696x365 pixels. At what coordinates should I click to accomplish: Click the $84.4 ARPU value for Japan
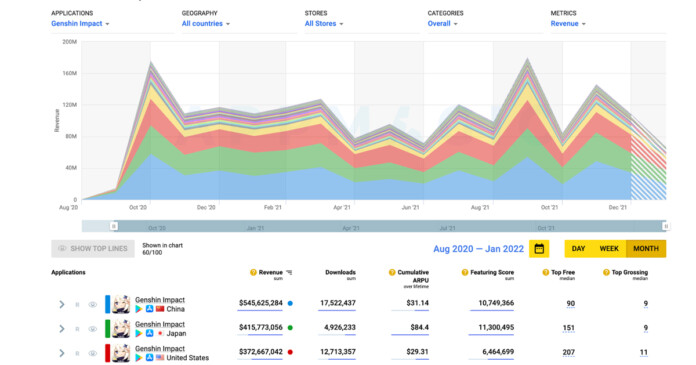click(419, 327)
